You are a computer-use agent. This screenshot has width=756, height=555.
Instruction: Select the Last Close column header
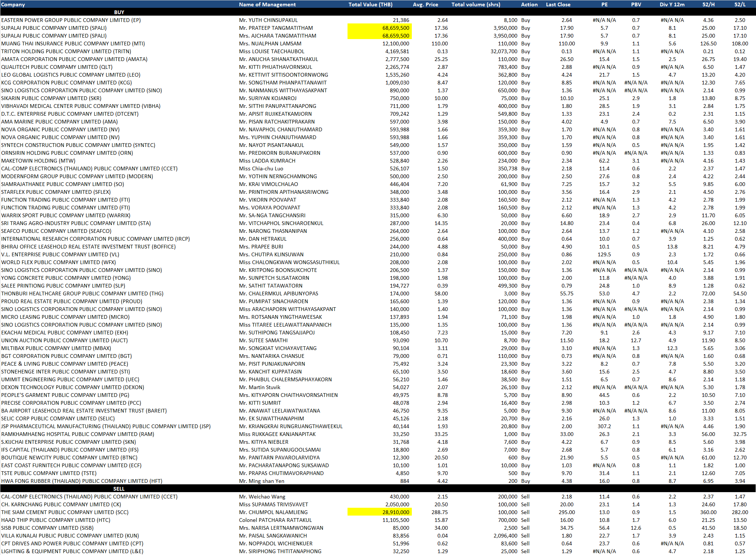[558, 4]
